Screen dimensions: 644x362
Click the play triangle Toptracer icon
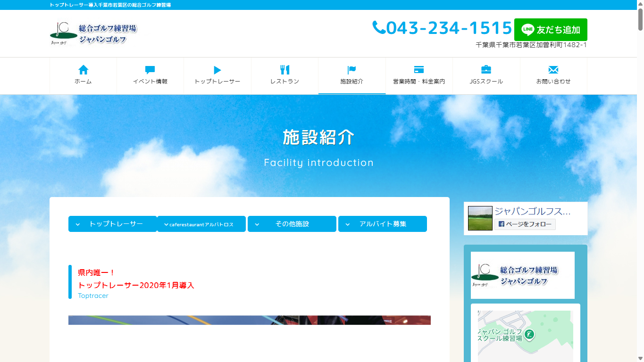tap(217, 70)
